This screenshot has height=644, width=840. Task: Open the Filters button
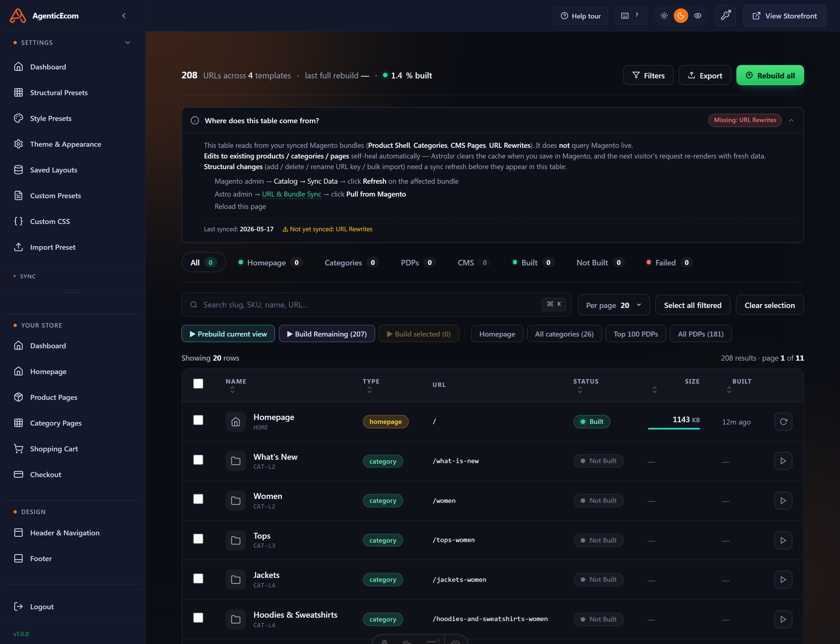pyautogui.click(x=648, y=76)
